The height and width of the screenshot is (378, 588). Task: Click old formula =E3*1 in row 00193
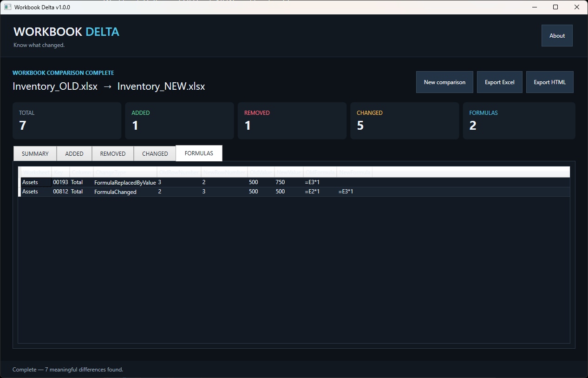click(320, 182)
